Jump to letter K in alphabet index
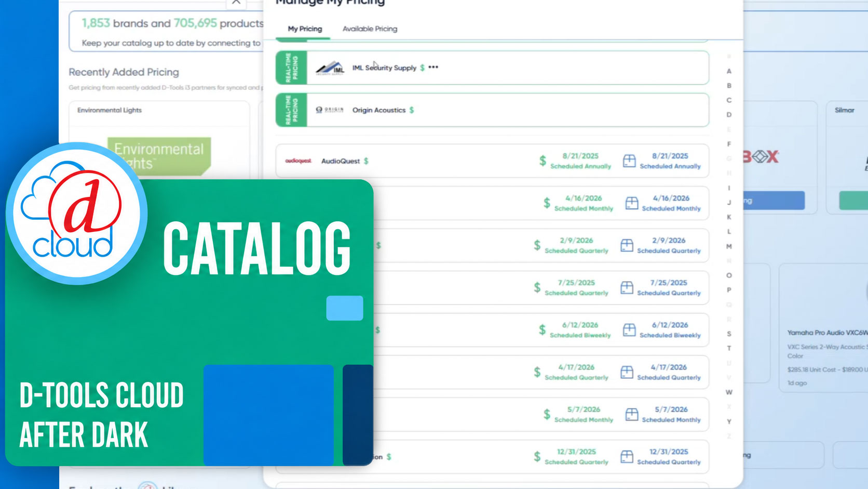868x489 pixels. (x=729, y=217)
